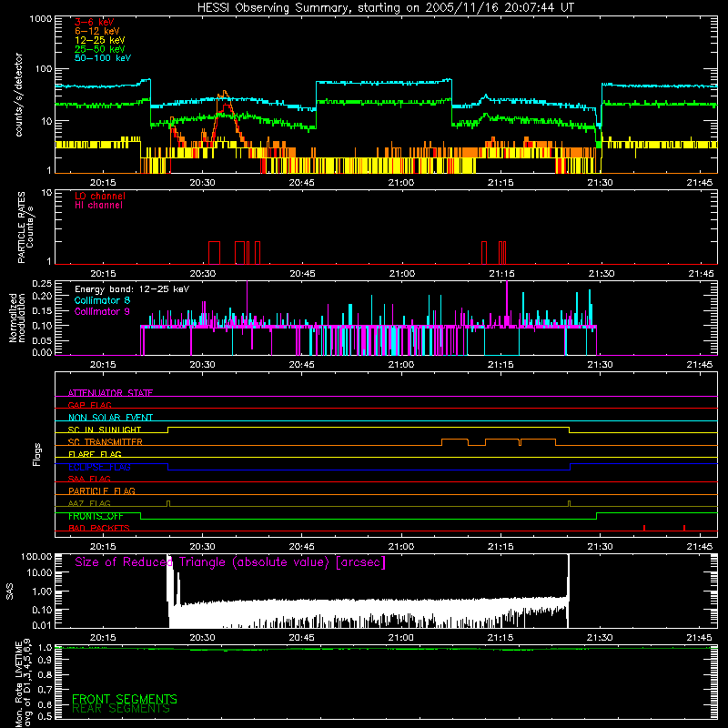Screen dimensions: 728x728
Task: Click the 0.25 tick on modulation axis
Action: 42,284
